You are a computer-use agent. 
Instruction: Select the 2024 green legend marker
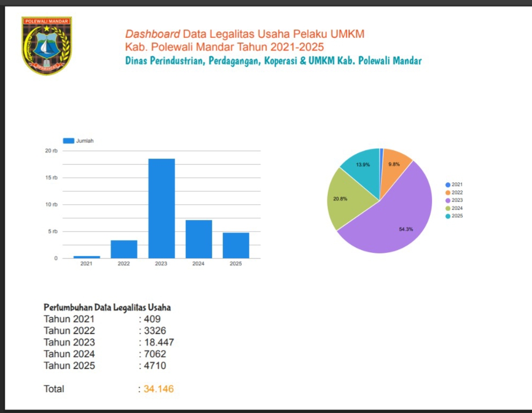448,208
